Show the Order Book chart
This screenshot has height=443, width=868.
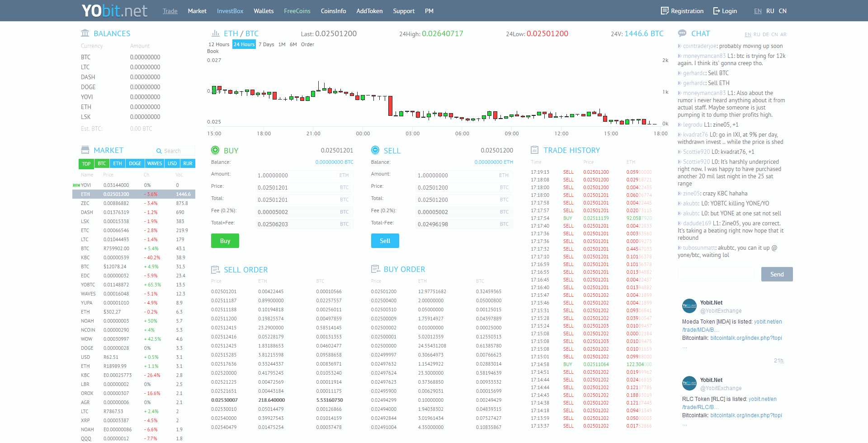(307, 44)
